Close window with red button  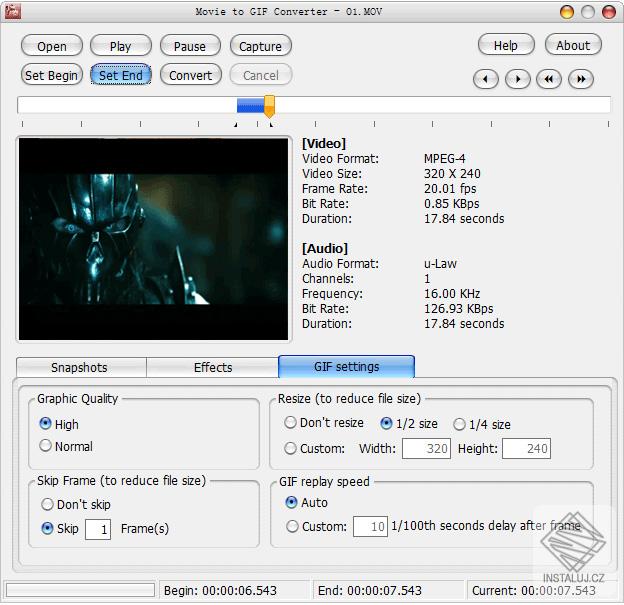(608, 12)
